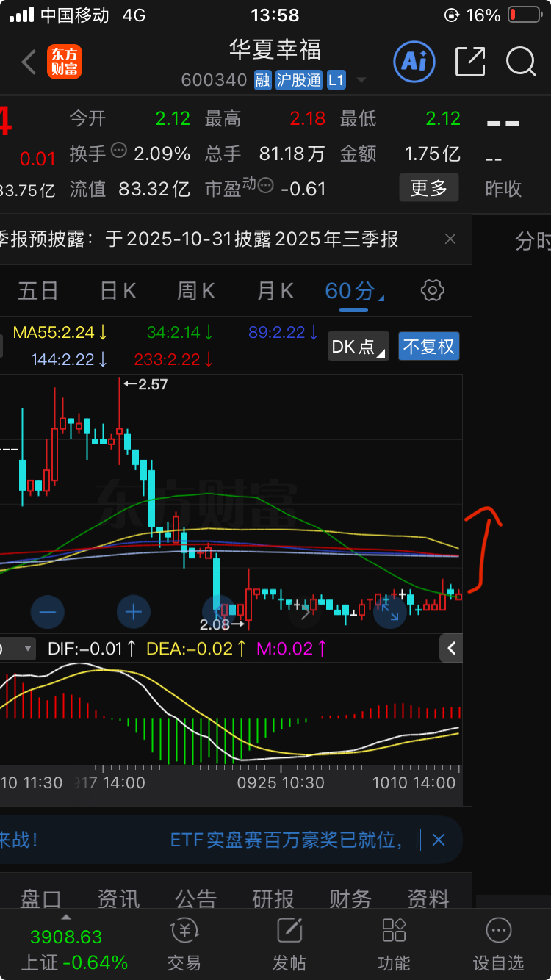Collapse side panel with left chevron
The width and height of the screenshot is (551, 980).
[x=451, y=648]
